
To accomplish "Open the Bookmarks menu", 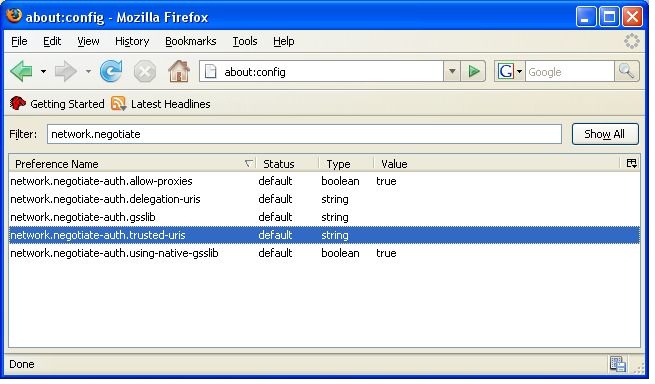I will pyautogui.click(x=190, y=41).
